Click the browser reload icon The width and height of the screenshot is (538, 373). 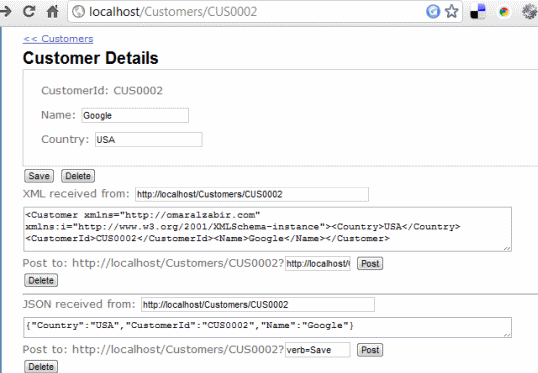pos(29,11)
